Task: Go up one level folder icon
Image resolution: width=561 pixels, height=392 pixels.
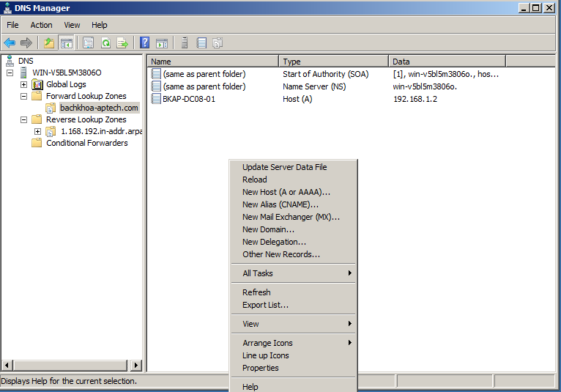Action: point(49,43)
